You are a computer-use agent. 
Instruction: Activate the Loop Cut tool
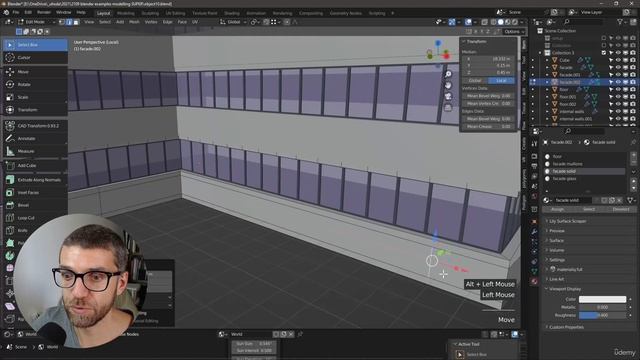coord(35,218)
